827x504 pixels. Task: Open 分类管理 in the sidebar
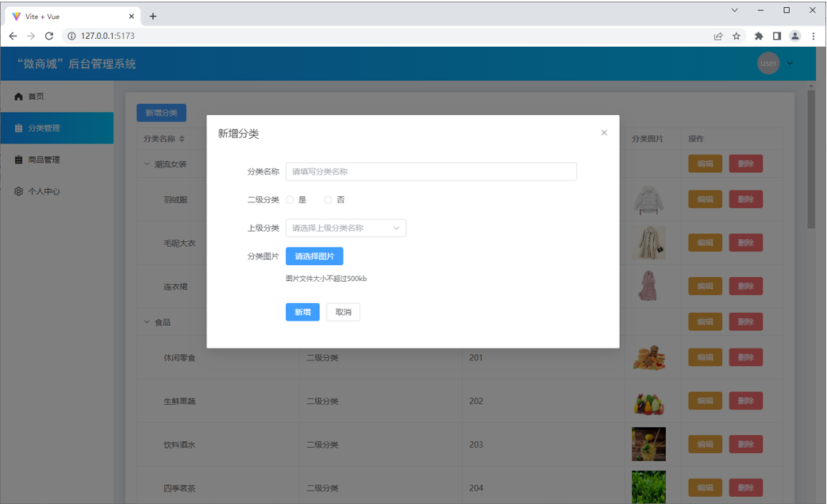pos(57,128)
